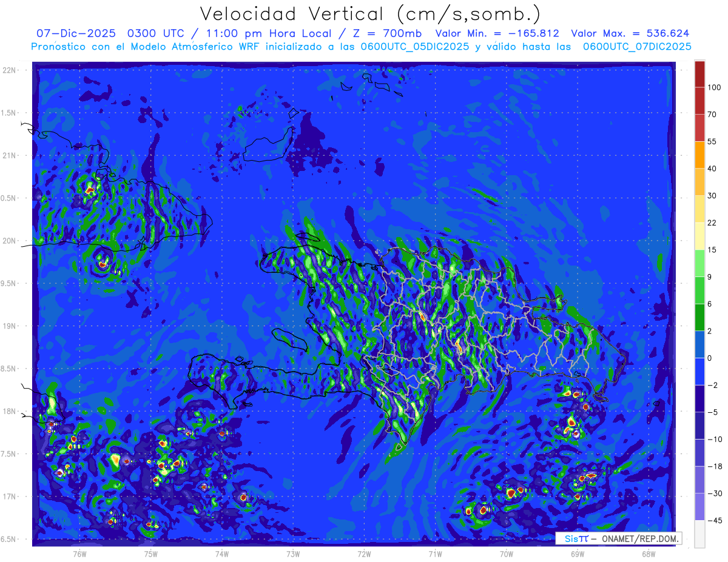The width and height of the screenshot is (728, 562).
Task: Click the white colorbar segment below -45
Action: tap(699, 534)
